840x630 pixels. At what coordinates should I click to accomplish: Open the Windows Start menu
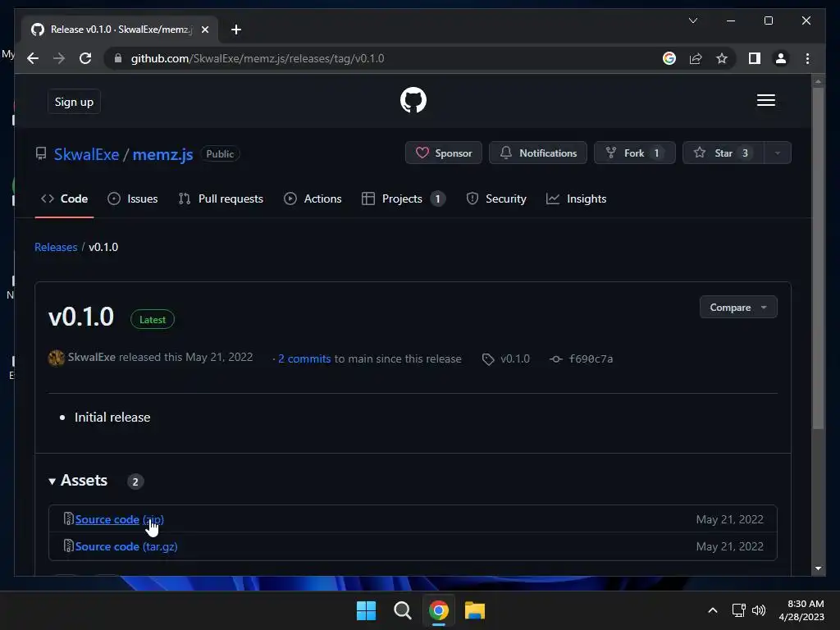pyautogui.click(x=367, y=610)
